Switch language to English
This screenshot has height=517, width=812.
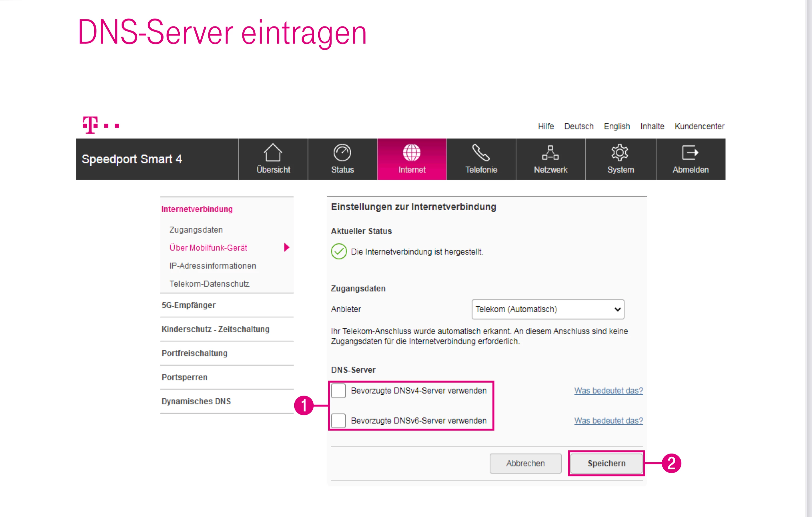coord(617,126)
